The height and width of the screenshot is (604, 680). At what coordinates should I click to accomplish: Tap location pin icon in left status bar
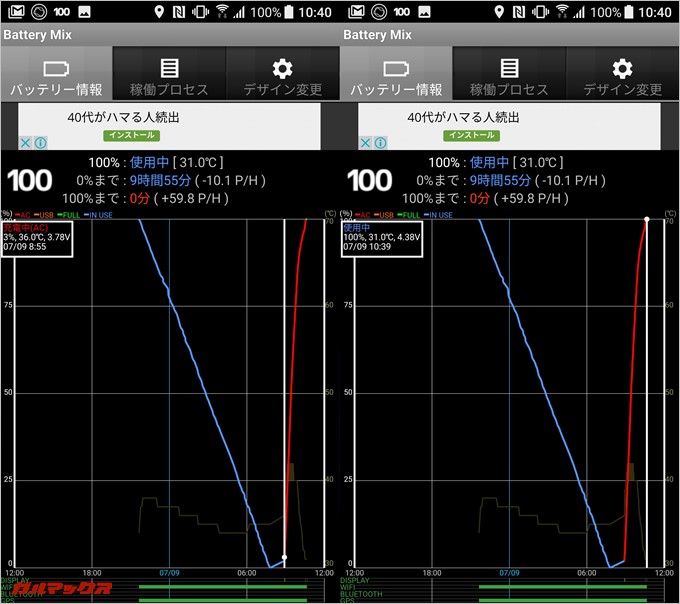[160, 12]
